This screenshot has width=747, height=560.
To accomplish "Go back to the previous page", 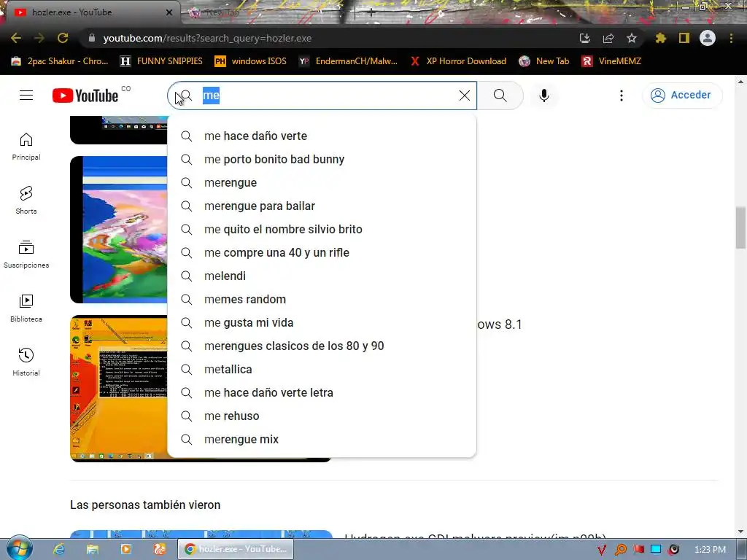I will click(16, 38).
